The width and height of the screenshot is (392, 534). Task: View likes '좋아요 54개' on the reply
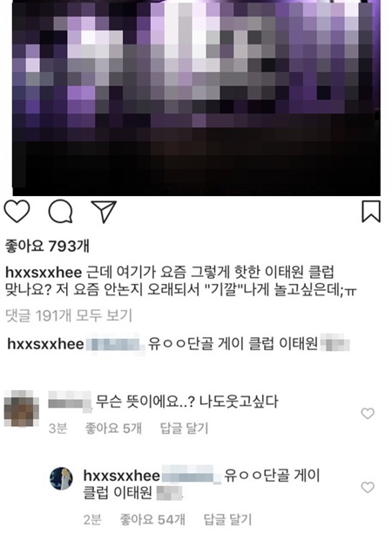tap(152, 520)
